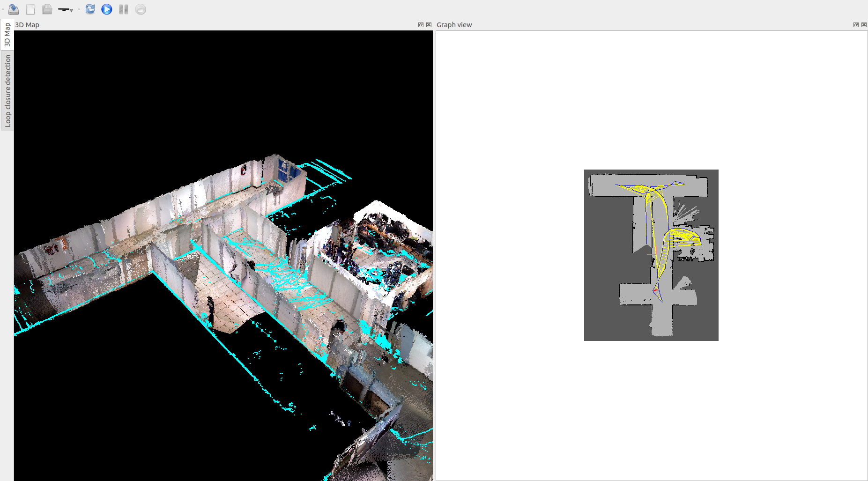Pause the mapping process
Screen dimensions: 868x481
[x=124, y=9]
